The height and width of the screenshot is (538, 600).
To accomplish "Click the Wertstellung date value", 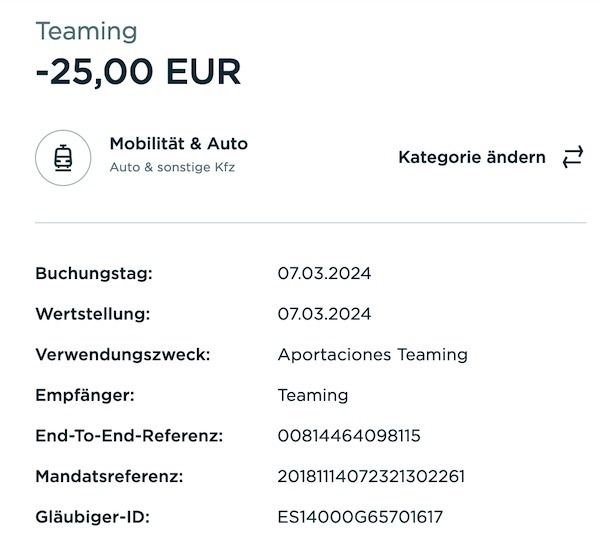I will click(324, 314).
